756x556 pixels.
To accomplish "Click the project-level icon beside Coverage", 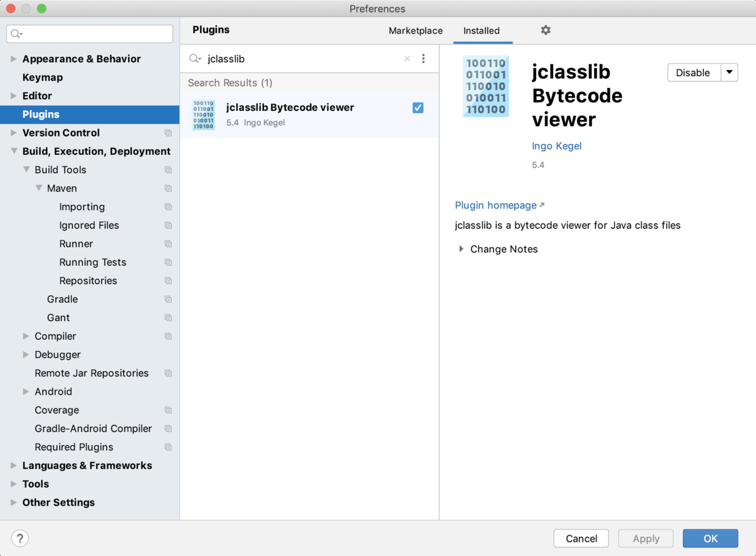I will click(x=168, y=410).
